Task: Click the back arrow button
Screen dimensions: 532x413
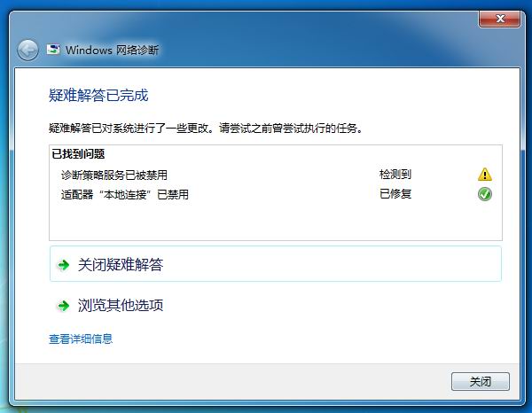Action: [x=27, y=51]
